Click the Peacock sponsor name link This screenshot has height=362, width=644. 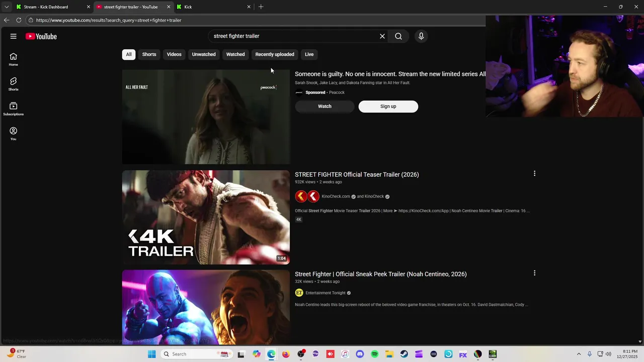[x=337, y=93]
